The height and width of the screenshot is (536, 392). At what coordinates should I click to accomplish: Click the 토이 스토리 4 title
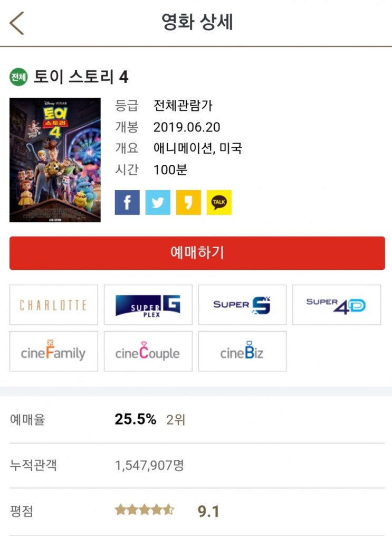(x=81, y=77)
